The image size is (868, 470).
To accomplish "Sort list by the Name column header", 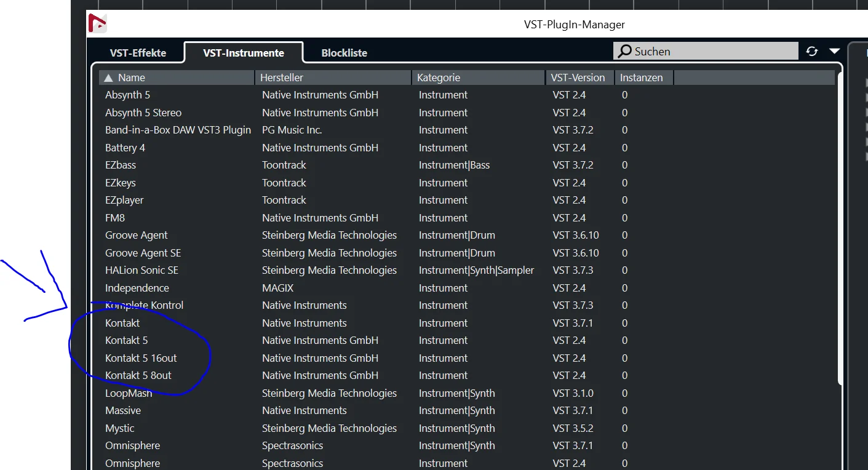I will (177, 78).
